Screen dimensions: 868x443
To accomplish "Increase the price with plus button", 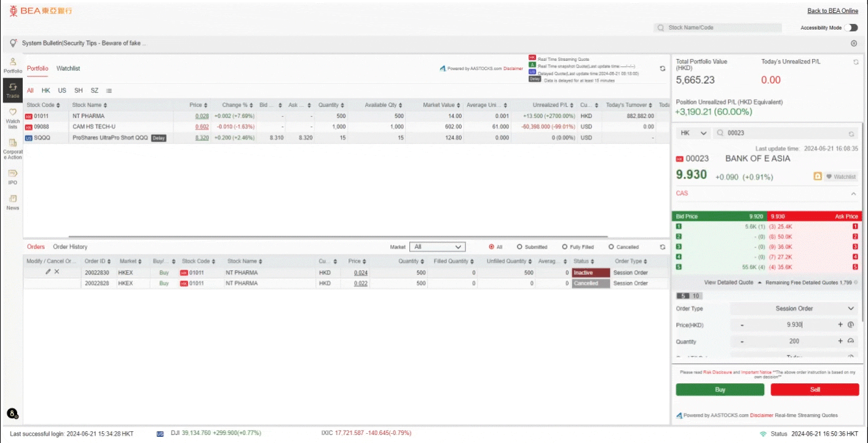I will pos(840,325).
